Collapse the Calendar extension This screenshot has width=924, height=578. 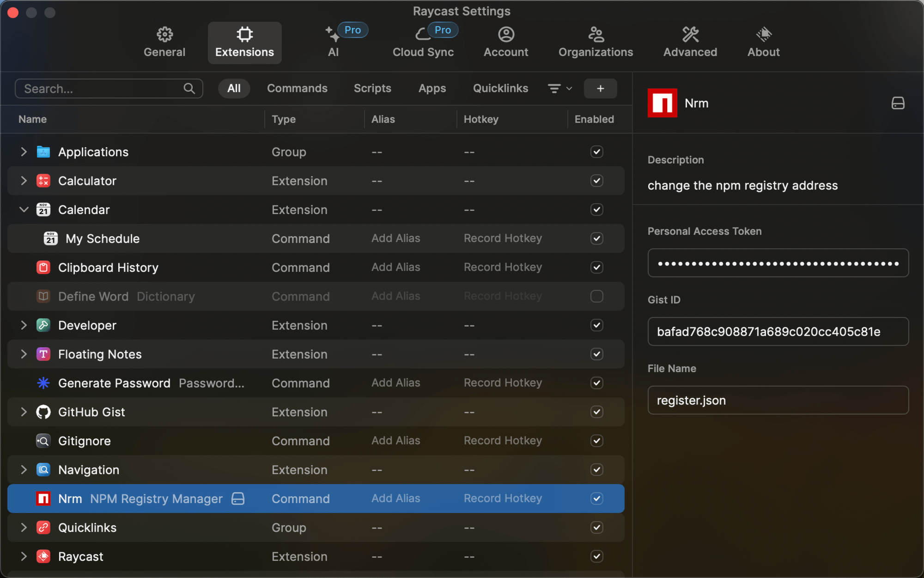24,209
